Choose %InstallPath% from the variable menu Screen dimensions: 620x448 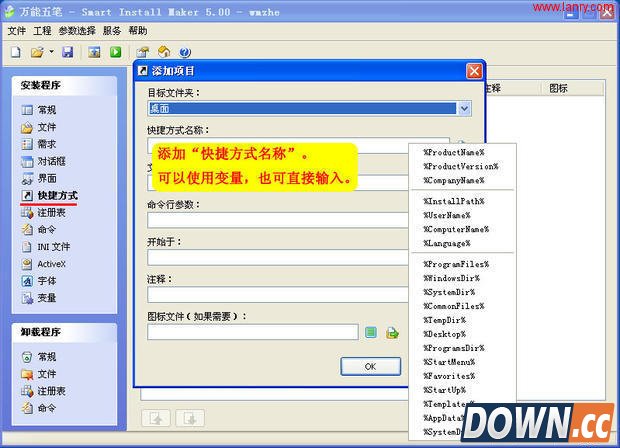coord(454,201)
